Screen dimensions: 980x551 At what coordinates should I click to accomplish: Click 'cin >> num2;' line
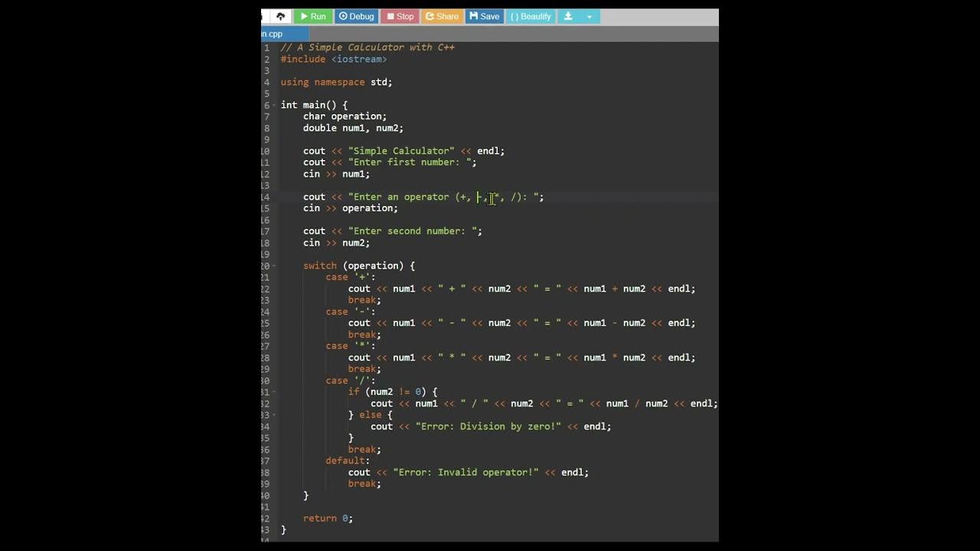pos(336,243)
